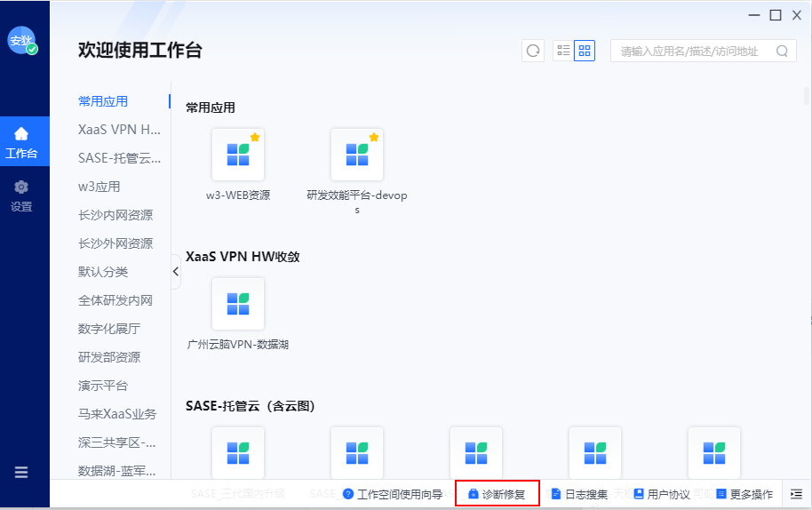Open 工作空间使用向导 link
The image size is (812, 510).
(x=393, y=494)
